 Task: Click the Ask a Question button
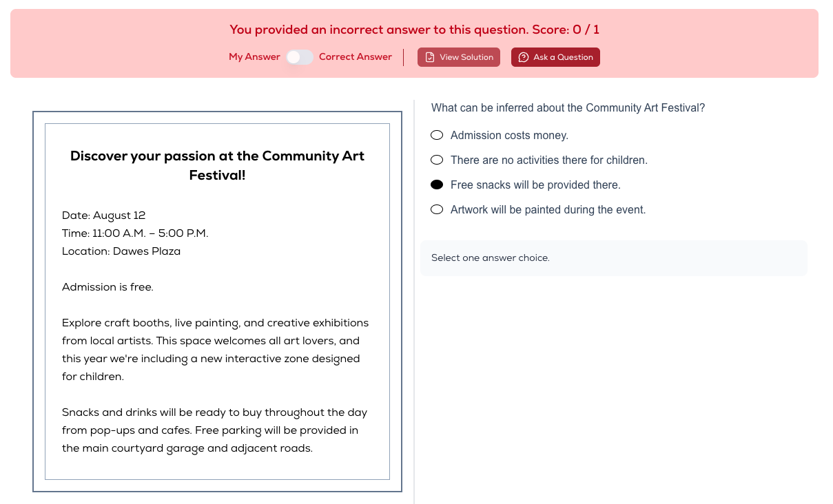[x=555, y=57]
